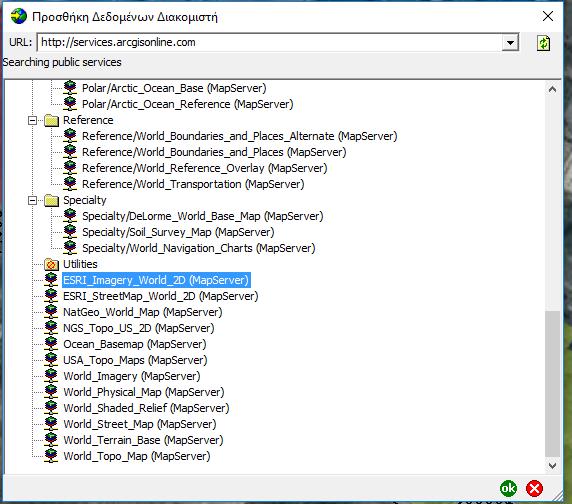Click the scrollbar down arrow
572x504 pixels.
552,465
